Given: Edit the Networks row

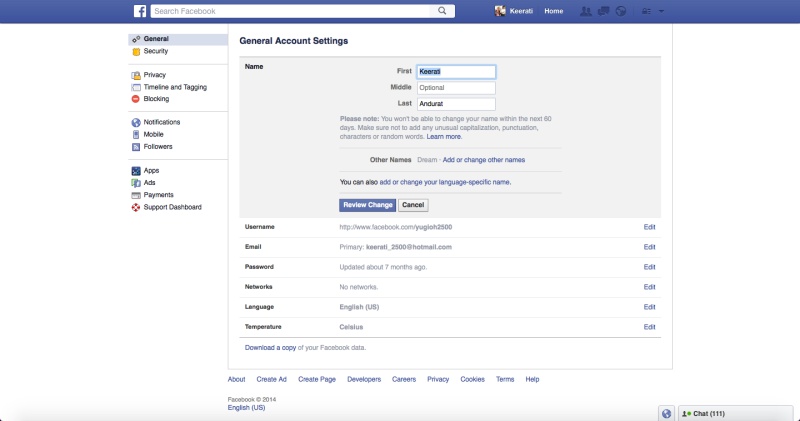Looking at the screenshot, I should (x=649, y=287).
